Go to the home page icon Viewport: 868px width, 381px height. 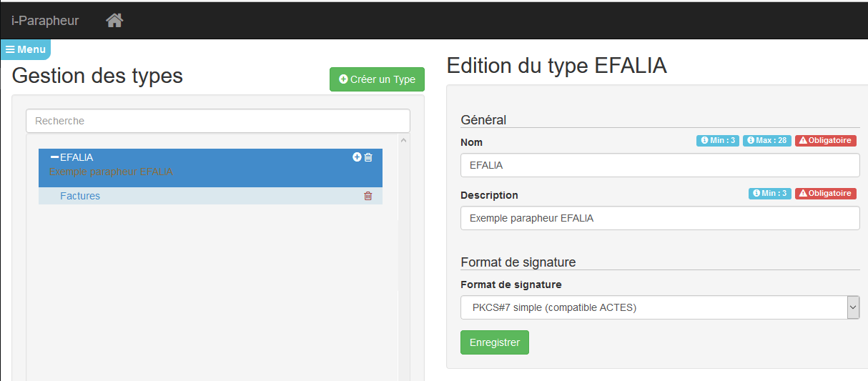pyautogui.click(x=114, y=21)
